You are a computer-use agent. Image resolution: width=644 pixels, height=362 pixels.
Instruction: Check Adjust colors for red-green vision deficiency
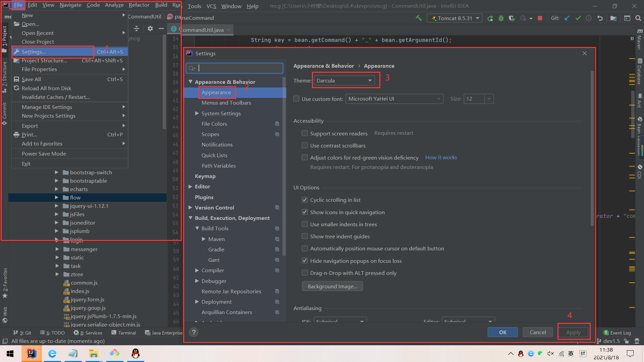pos(305,157)
